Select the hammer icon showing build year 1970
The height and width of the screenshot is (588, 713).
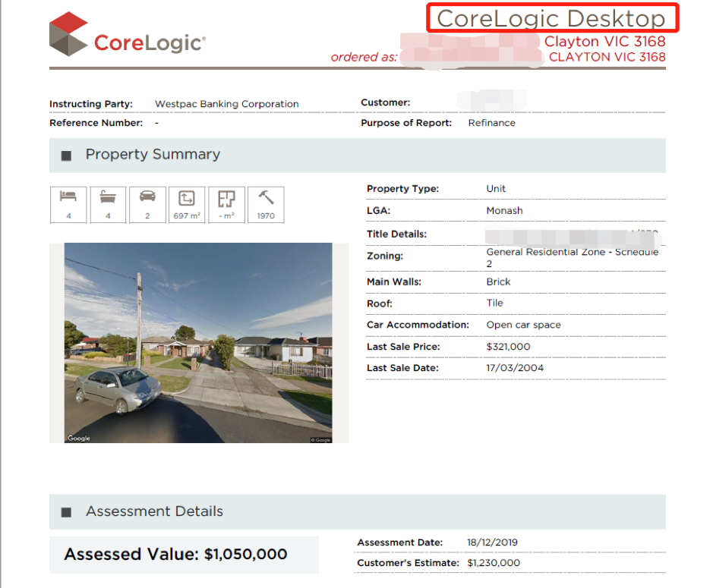point(266,204)
